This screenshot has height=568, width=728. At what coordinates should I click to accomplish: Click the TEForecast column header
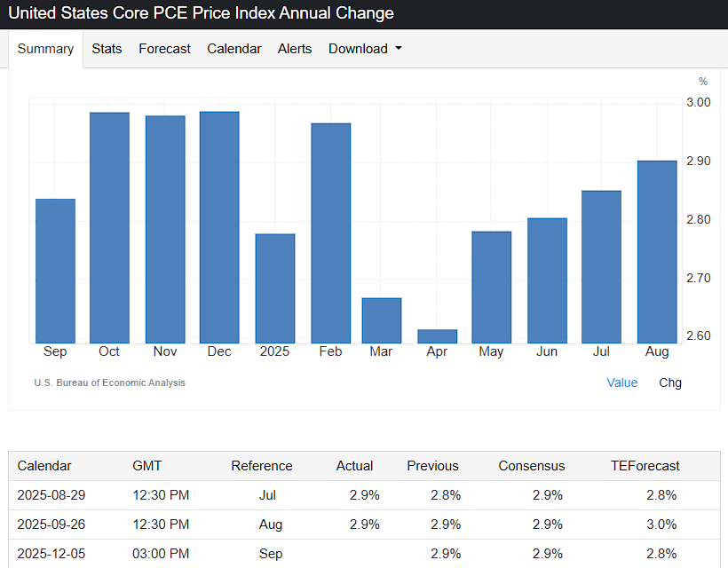[x=645, y=465]
